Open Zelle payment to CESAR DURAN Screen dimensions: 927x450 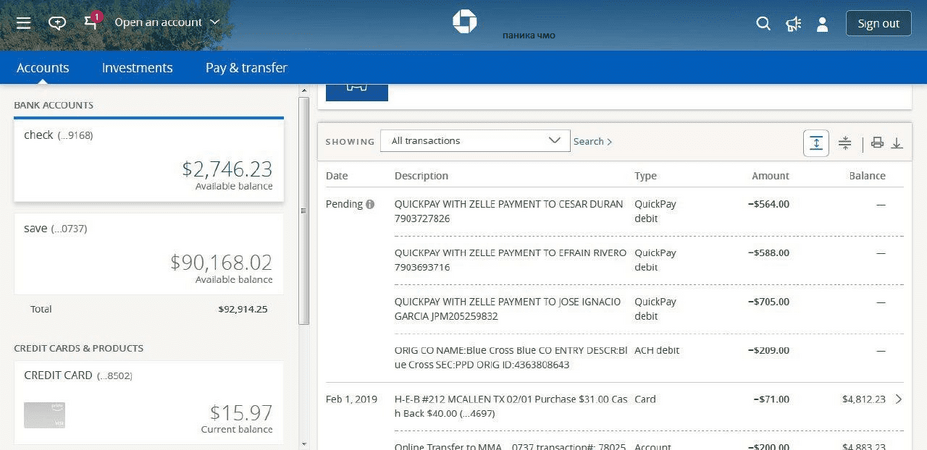pos(614,212)
